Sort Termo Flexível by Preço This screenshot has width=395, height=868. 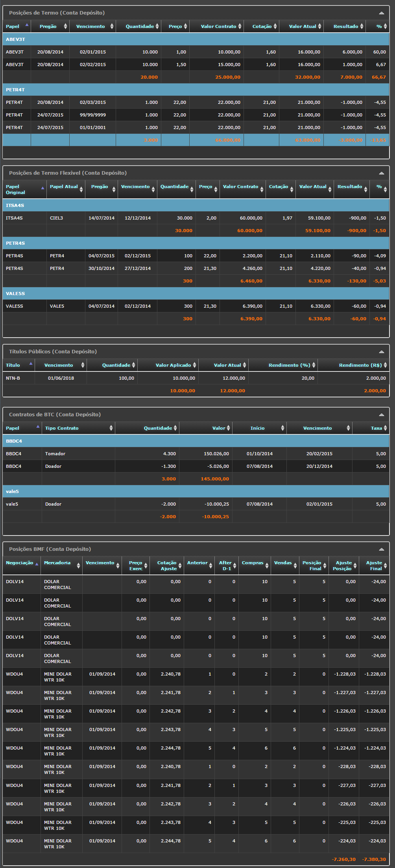[208, 189]
